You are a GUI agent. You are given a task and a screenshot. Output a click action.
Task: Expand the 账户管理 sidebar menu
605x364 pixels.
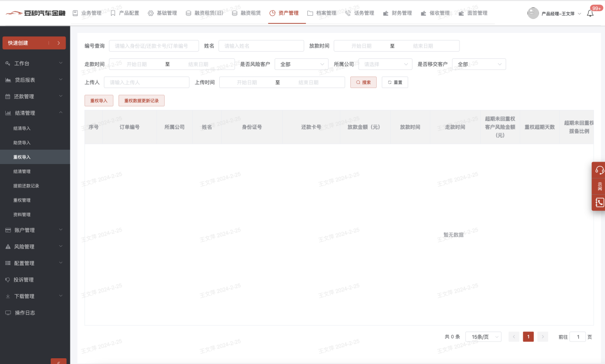[x=33, y=230]
